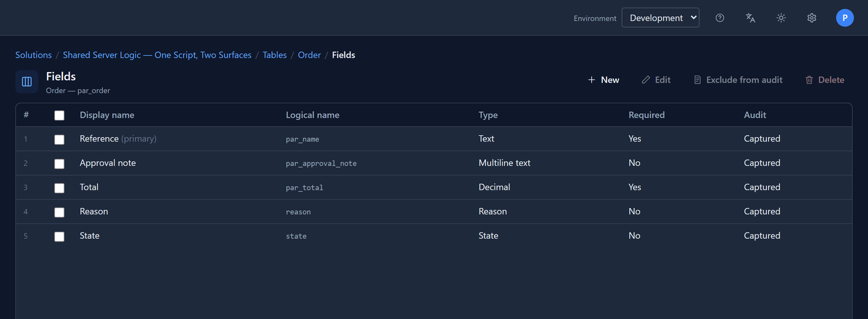Toggle the select-all checkbox in the table header
868x319 pixels.
point(60,115)
